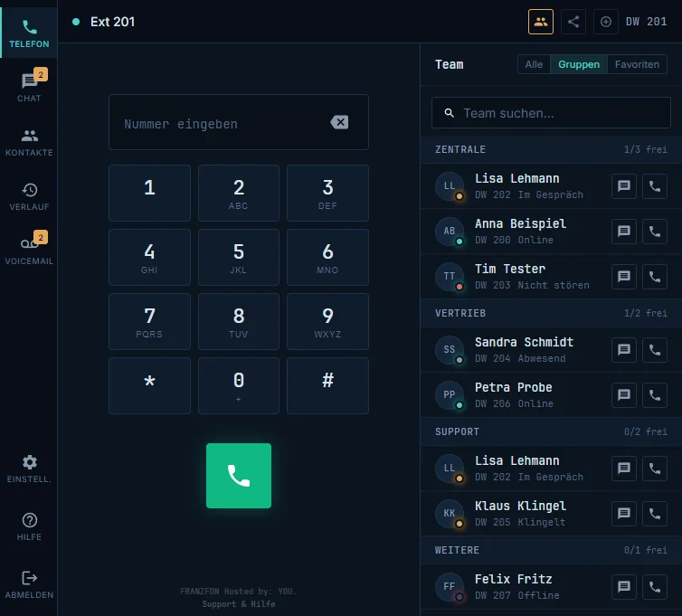682x616 pixels.
Task: Call Klaus Klingel DW 205
Action: [x=655, y=514]
